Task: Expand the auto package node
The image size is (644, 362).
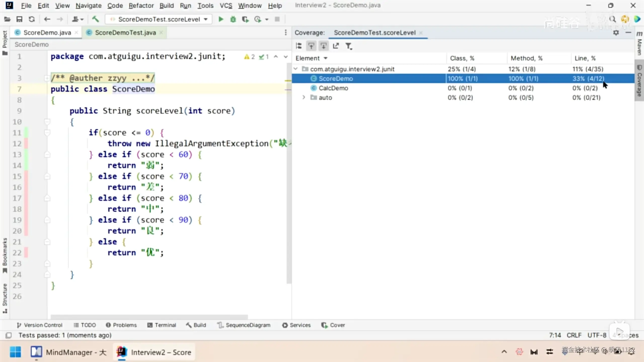Action: pyautogui.click(x=304, y=97)
